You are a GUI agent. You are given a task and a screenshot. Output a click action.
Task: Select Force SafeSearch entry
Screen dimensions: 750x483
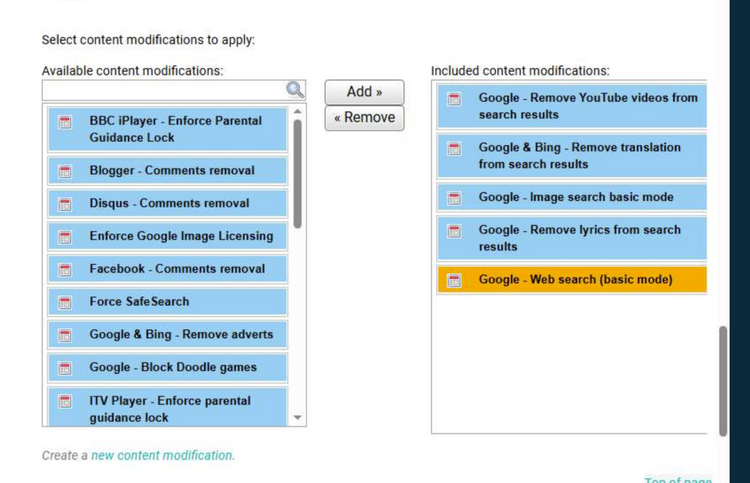coord(167,302)
